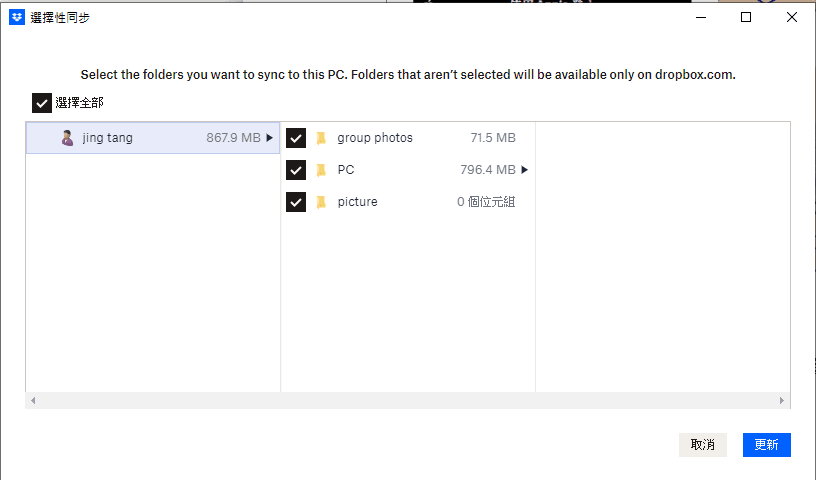Click the Dropbox logo in title bar
This screenshot has width=816, height=480.
17,17
